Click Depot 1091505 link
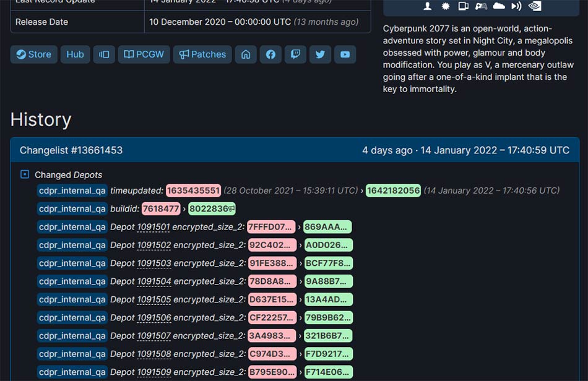588x381 pixels. (x=153, y=299)
